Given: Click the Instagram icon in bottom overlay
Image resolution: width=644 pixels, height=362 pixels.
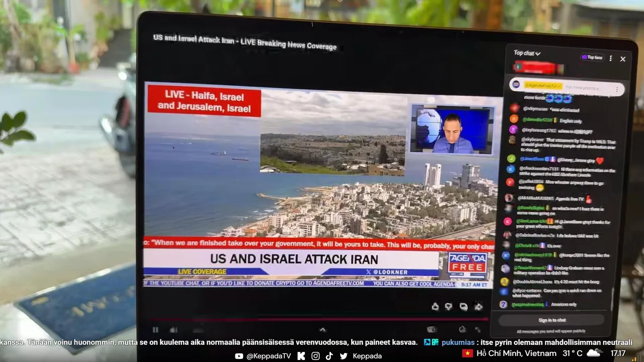Looking at the screenshot, I should pyautogui.click(x=315, y=356).
